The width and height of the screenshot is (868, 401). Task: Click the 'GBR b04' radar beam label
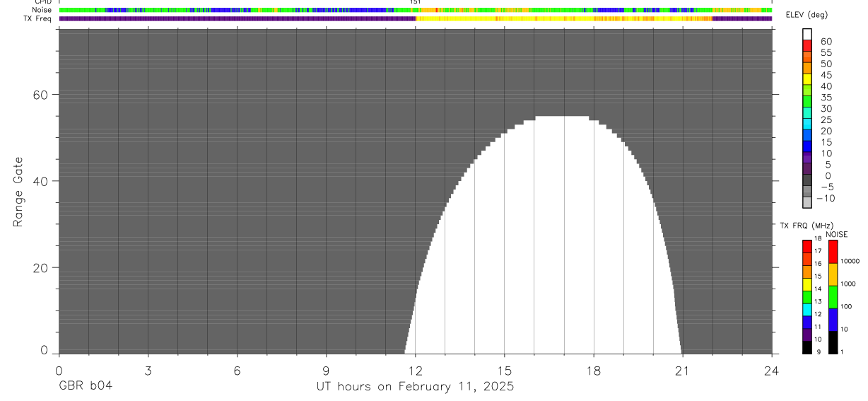pos(85,386)
